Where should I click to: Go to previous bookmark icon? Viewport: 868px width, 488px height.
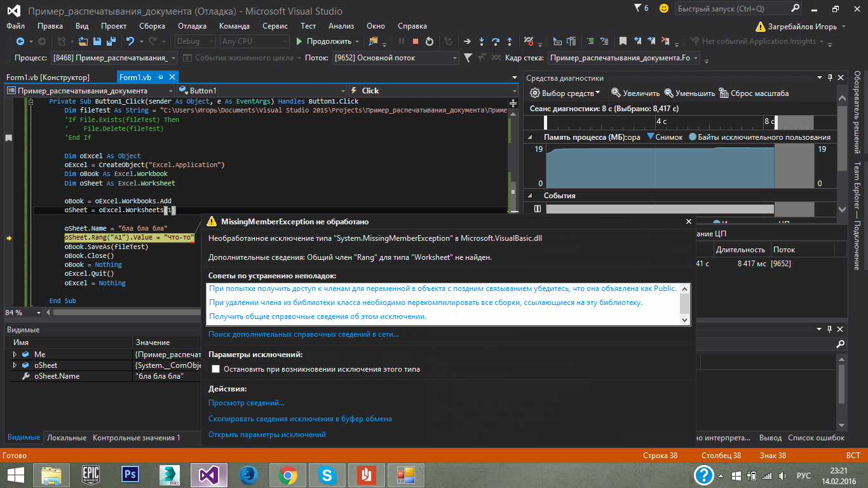[637, 41]
